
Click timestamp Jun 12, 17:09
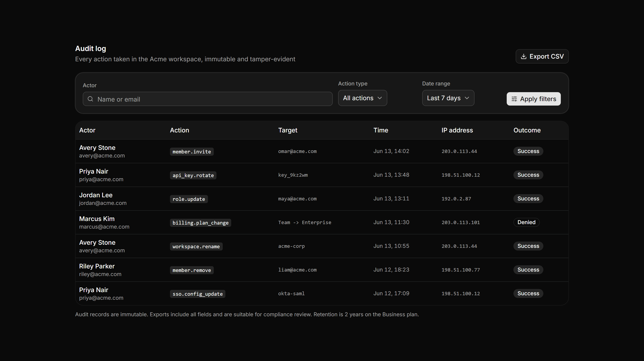[391, 293]
